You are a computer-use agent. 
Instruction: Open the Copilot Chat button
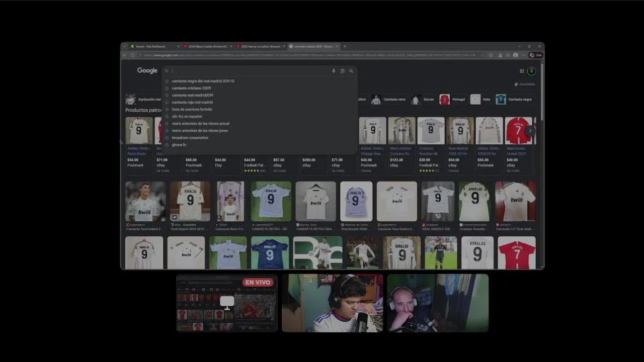(535, 55)
